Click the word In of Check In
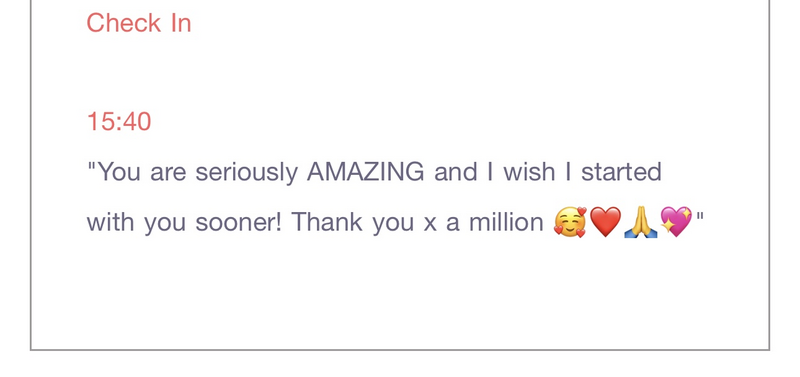This screenshot has width=800, height=377. tap(181, 23)
